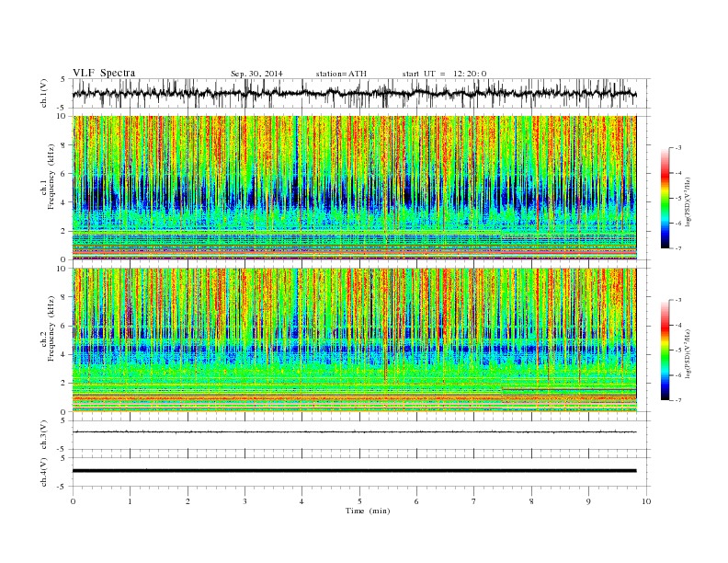Viewport: 728px width, 563px height.
Task: Click the "-5" voltage tick of ch.4(V) panel
Action: tap(62, 487)
